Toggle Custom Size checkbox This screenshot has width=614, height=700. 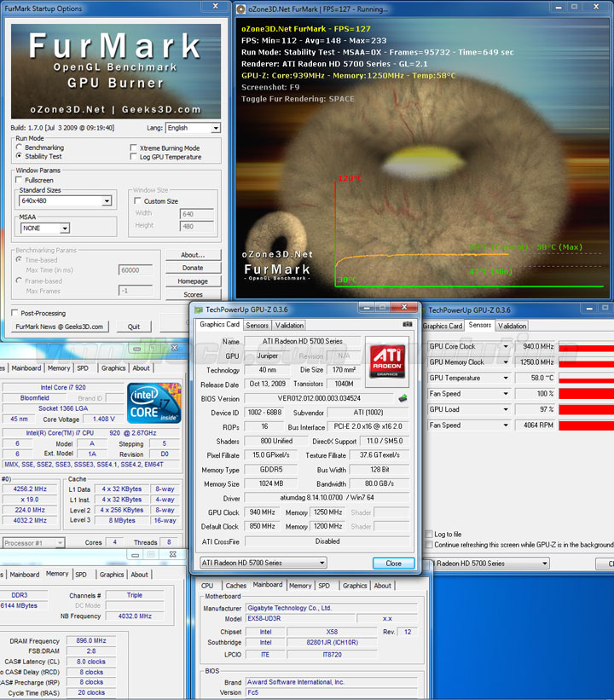137,200
